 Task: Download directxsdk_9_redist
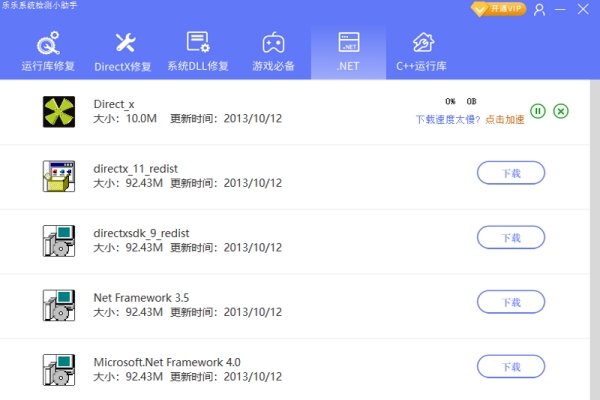tap(510, 237)
